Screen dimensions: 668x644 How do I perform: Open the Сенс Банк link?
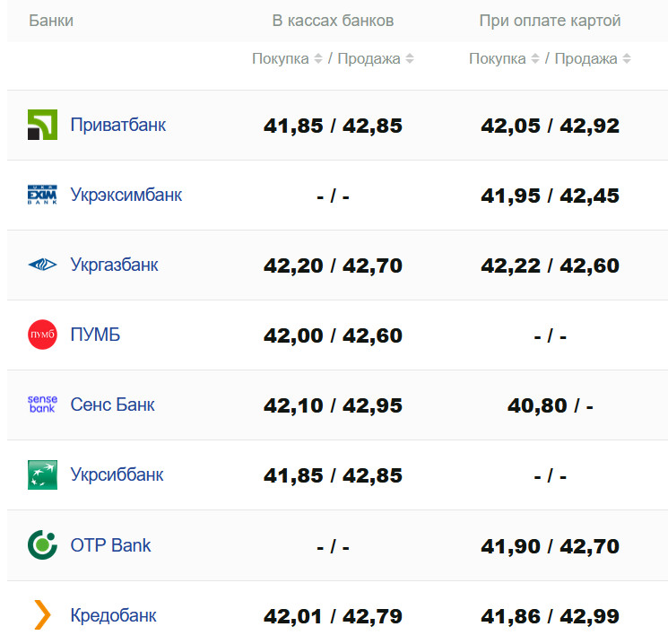(112, 405)
